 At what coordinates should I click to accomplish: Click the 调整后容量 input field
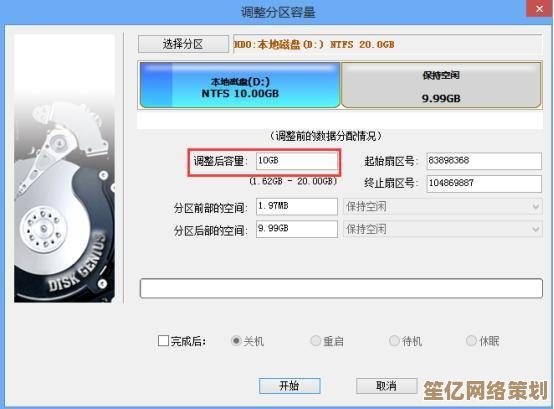pyautogui.click(x=297, y=161)
